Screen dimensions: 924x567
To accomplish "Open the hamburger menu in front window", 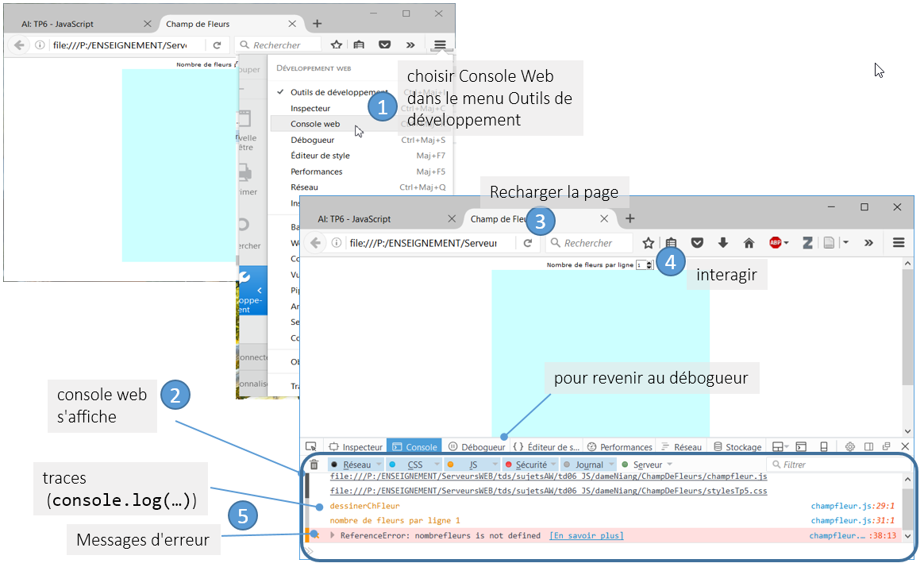I will [899, 243].
